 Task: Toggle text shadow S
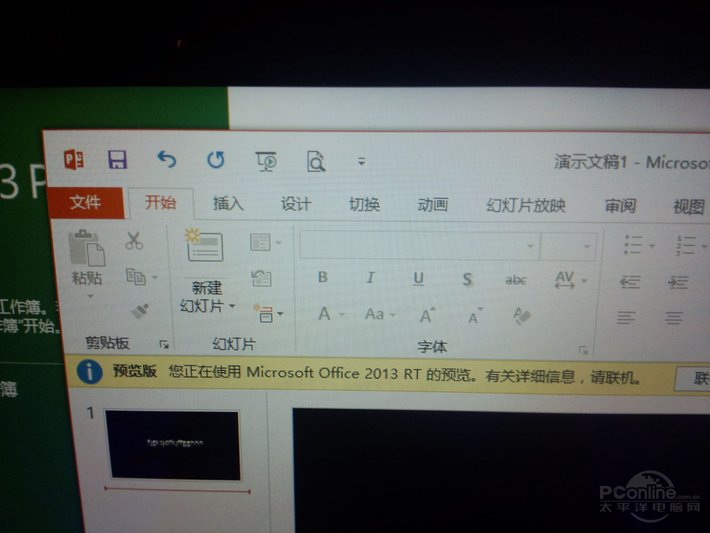pyautogui.click(x=467, y=279)
